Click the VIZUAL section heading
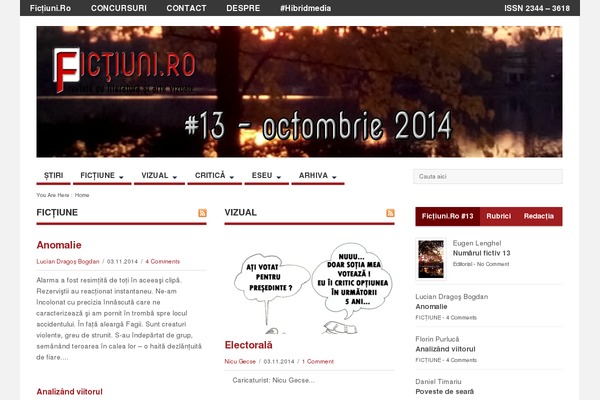 [240, 212]
